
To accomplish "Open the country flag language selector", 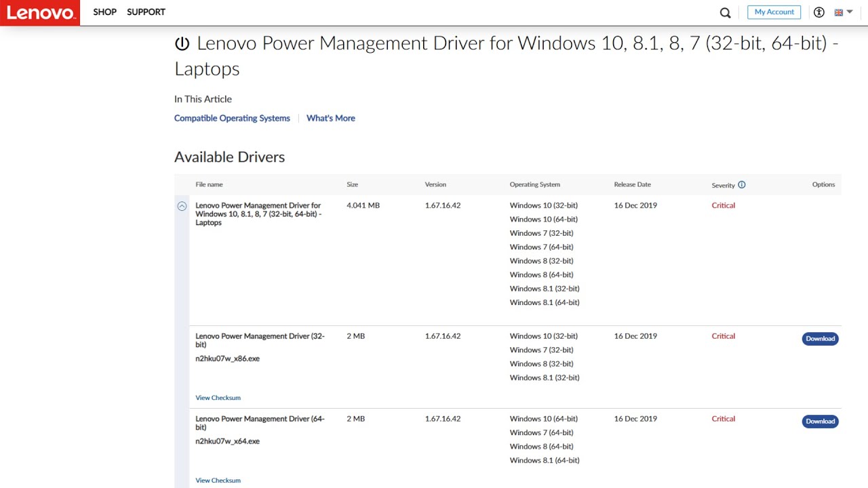I will tap(843, 12).
